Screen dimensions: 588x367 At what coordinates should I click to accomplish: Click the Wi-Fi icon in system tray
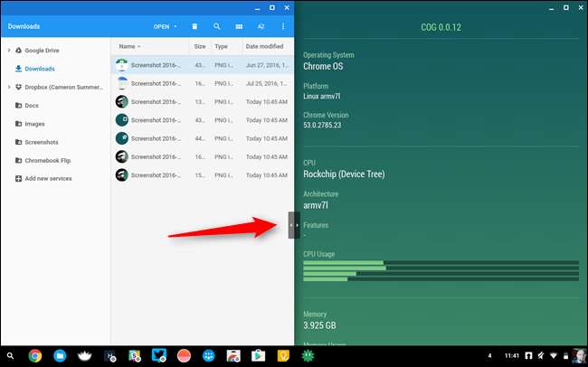pos(554,356)
